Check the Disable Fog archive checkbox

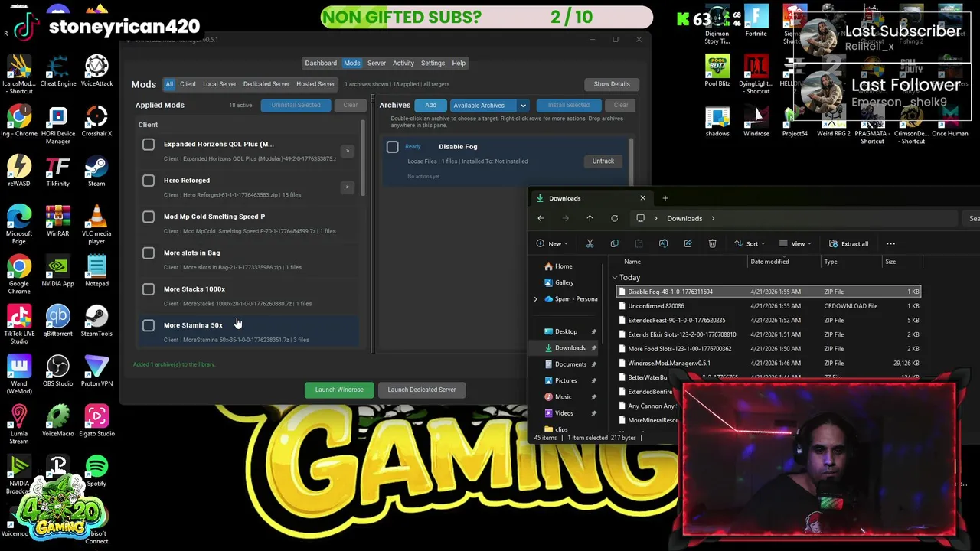click(x=393, y=147)
